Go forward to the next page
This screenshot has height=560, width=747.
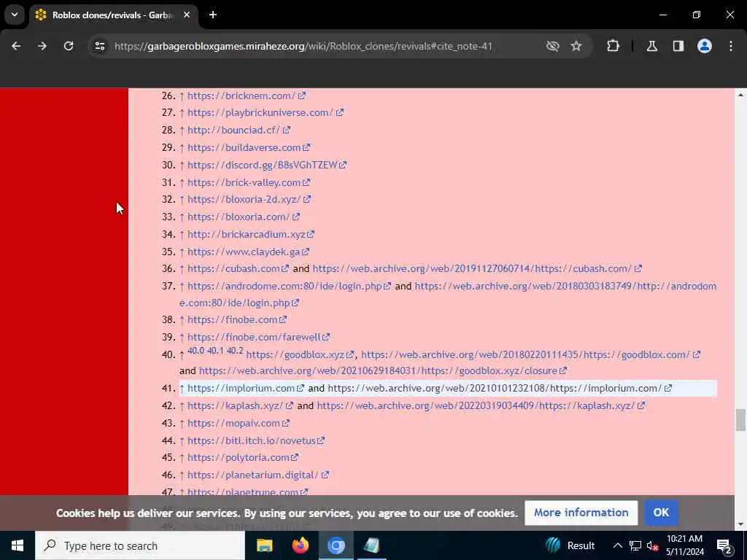tap(42, 46)
